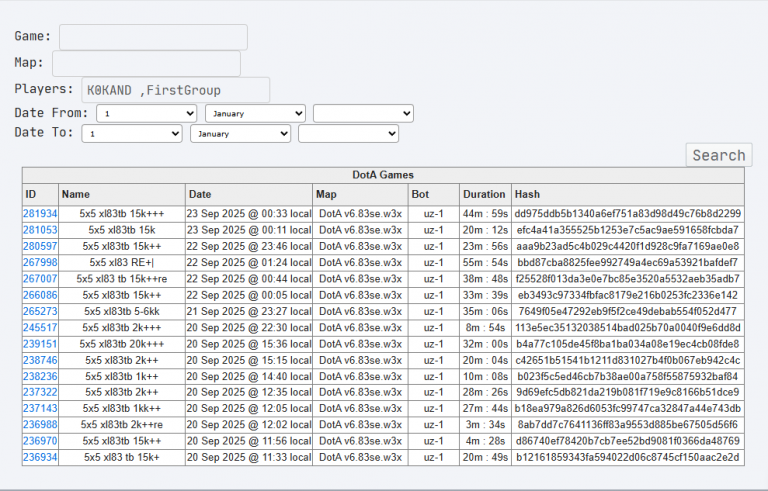Screen dimensions: 768x491
Task: Open the Date From year dropdown
Action: click(x=363, y=113)
